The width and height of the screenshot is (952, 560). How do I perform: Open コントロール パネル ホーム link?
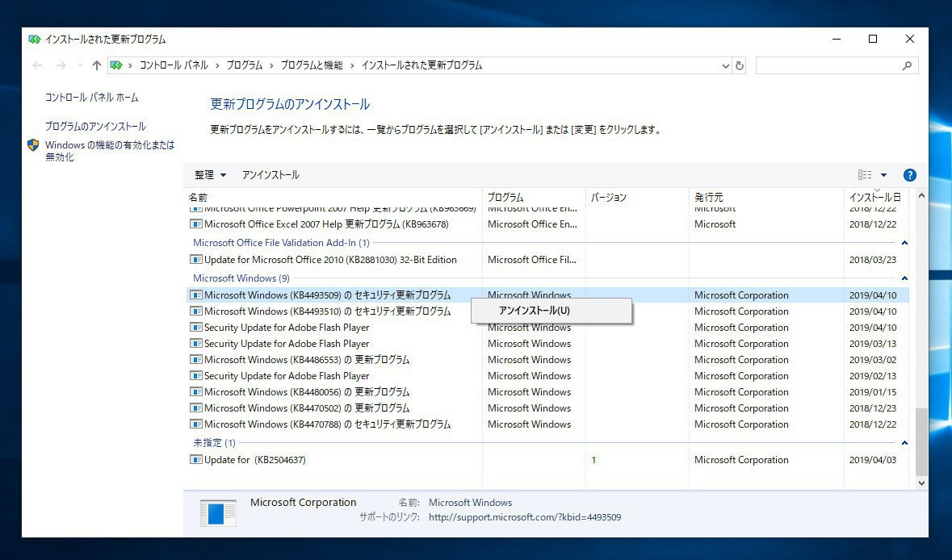pyautogui.click(x=92, y=97)
